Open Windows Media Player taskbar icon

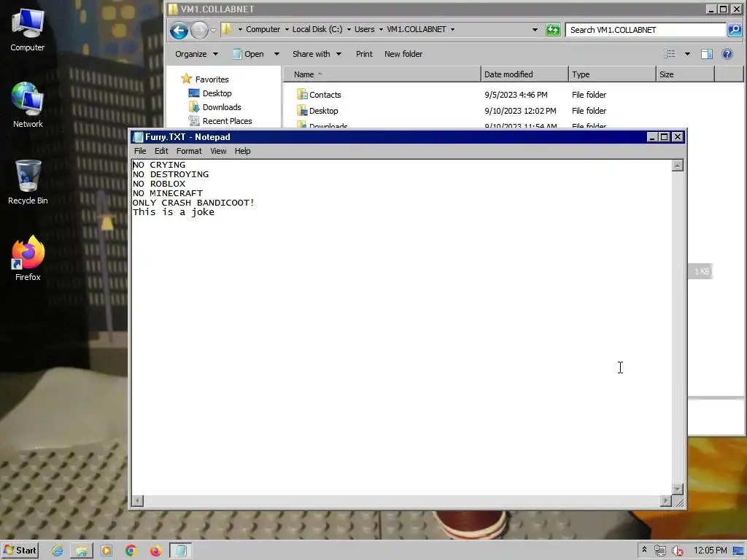(x=107, y=551)
